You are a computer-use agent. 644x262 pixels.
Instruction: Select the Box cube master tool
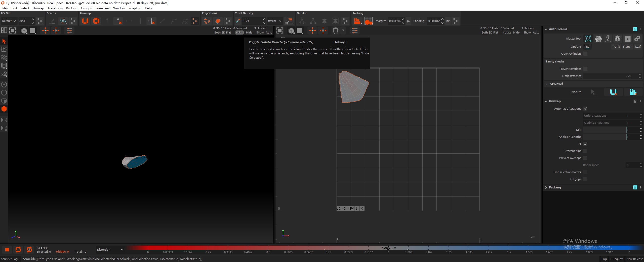tap(618, 39)
